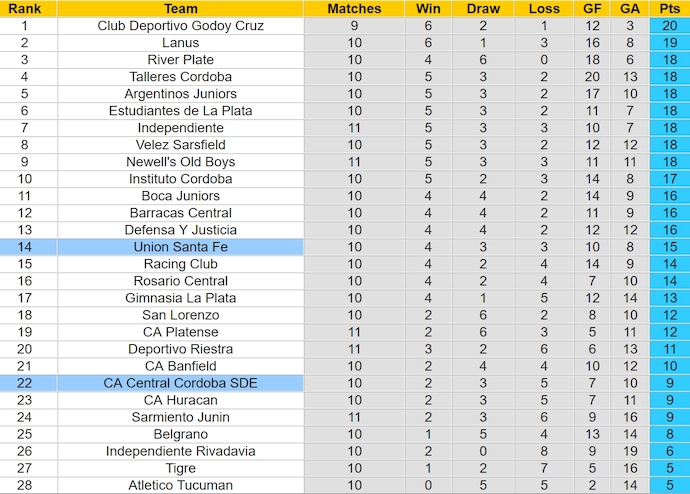Select highlighted Union Santa Fe row
The image size is (690, 494).
pyautogui.click(x=180, y=247)
